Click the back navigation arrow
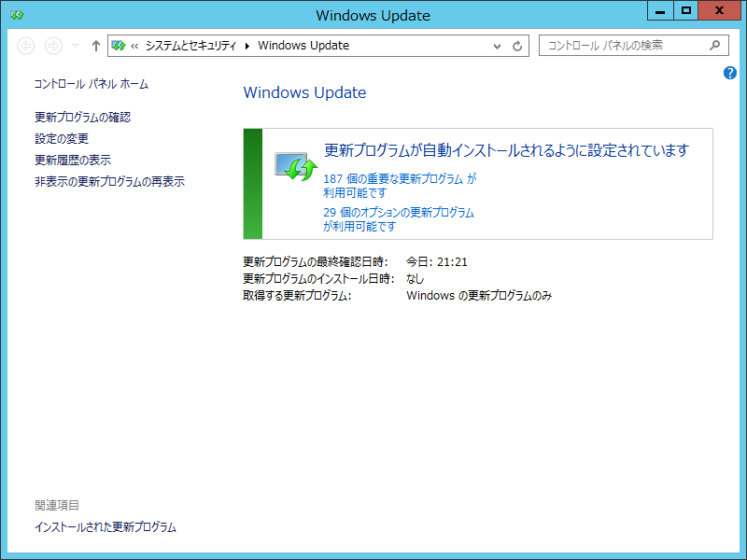747x560 pixels. click(x=27, y=45)
